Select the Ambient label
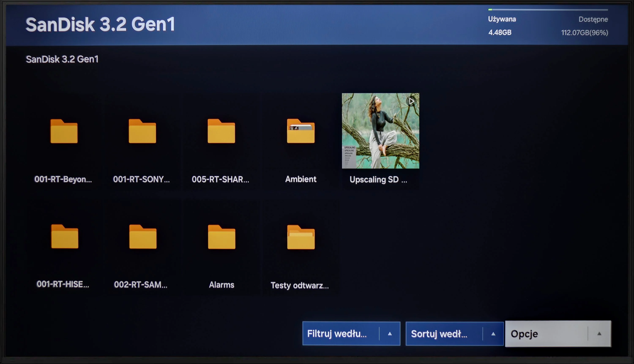634x364 pixels. click(x=301, y=179)
